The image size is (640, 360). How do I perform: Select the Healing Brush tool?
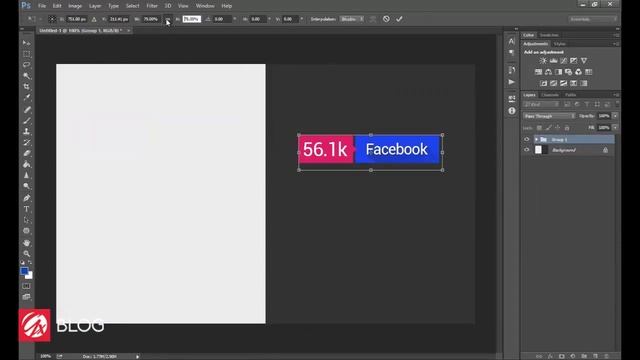(x=27, y=109)
